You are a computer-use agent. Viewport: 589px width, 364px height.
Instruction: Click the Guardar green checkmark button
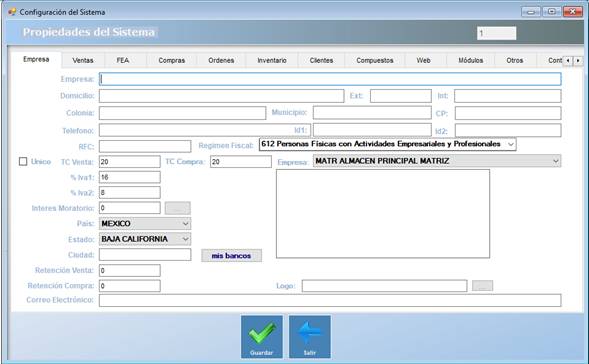tap(262, 337)
